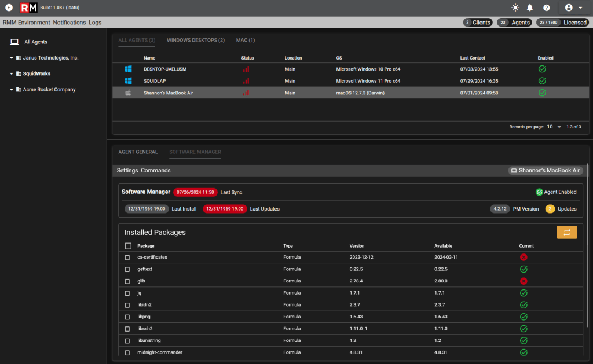Image resolution: width=593 pixels, height=364 pixels.
Task: Open the notifications bell icon
Action: (x=530, y=8)
